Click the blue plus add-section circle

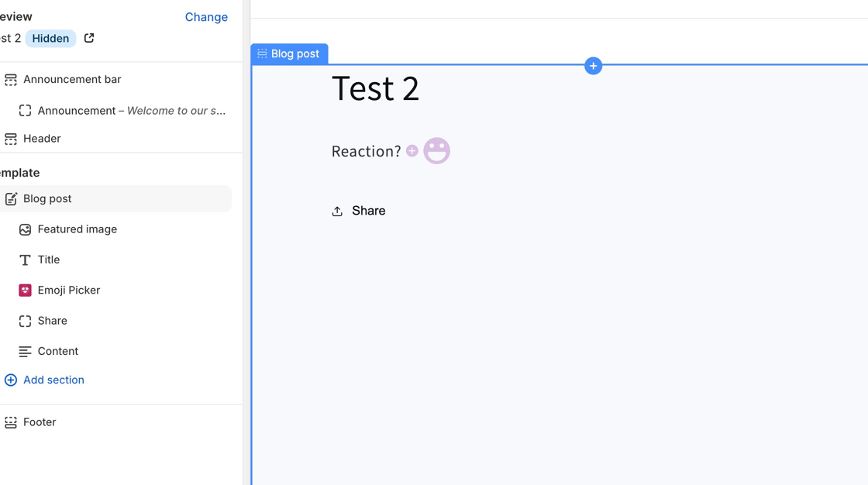593,66
